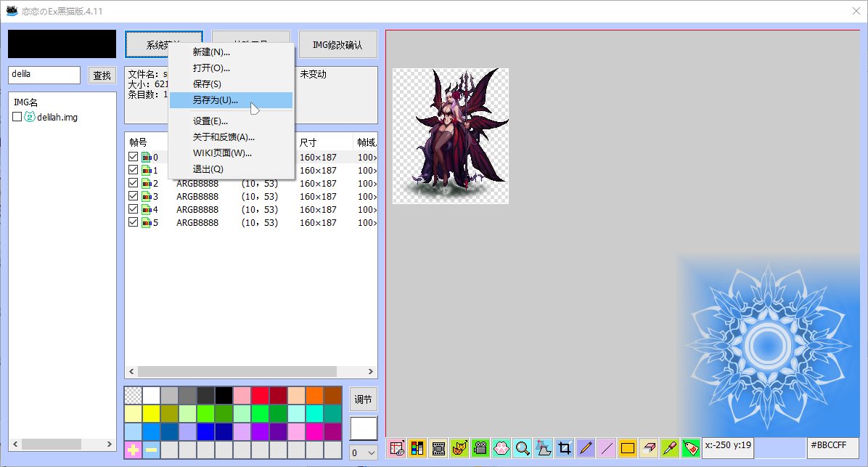Viewport: 868px width, 467px height.
Task: Select the pencil drawing tool
Action: coord(586,448)
